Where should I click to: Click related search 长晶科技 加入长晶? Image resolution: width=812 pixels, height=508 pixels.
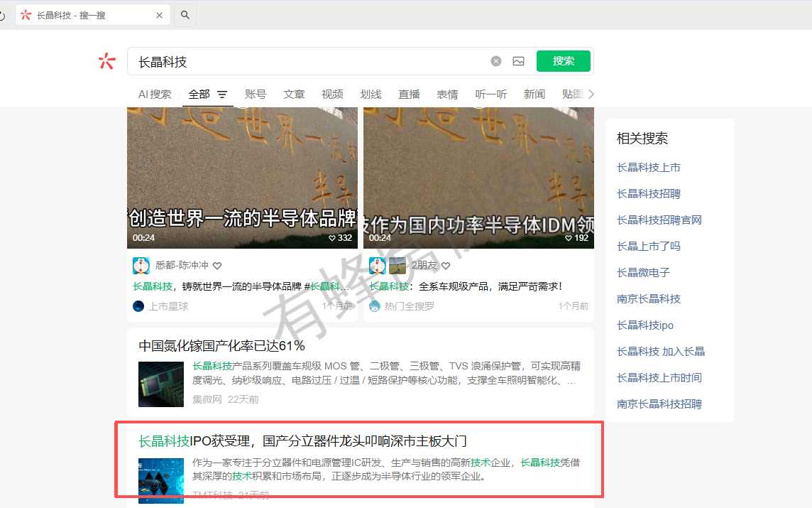point(661,352)
